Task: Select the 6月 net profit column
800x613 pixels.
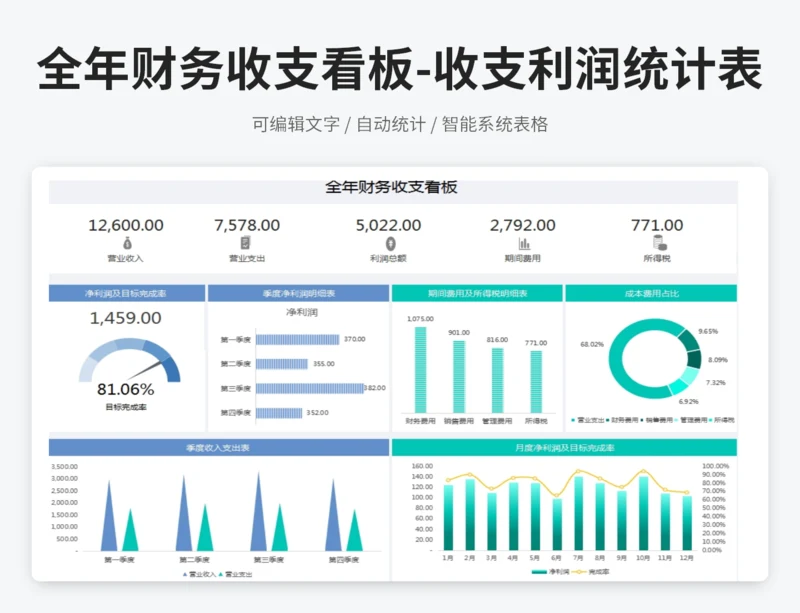Action: [x=557, y=525]
